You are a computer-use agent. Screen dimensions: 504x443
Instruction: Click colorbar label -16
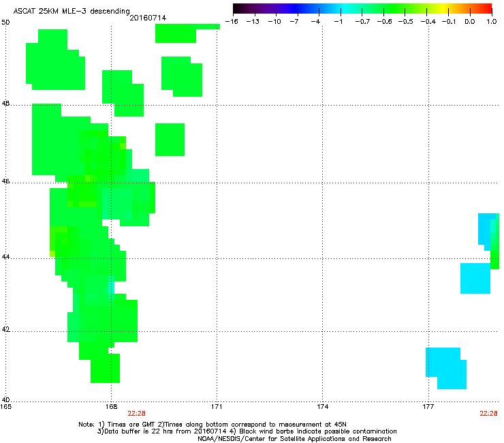(232, 22)
